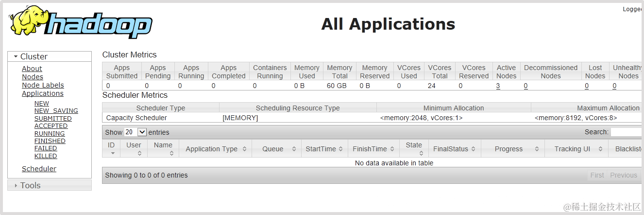Sort table by StartTime column
Screen dimensions: 644x215
tap(324, 149)
